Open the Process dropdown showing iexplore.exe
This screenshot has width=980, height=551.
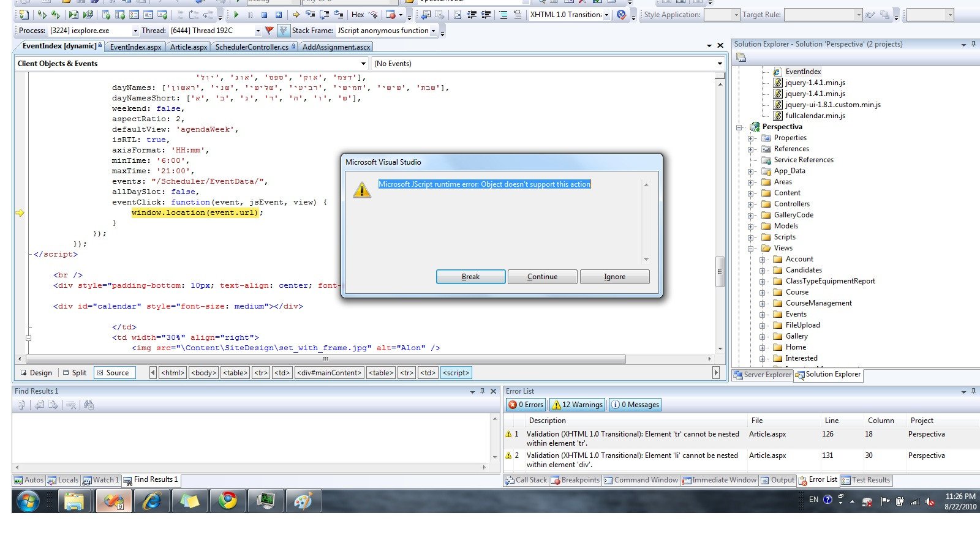[135, 31]
